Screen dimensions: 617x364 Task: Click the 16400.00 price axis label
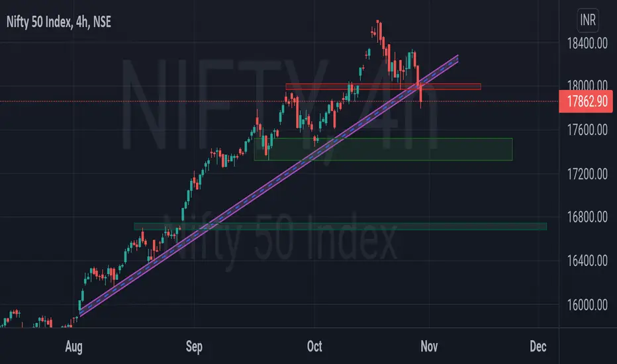click(x=587, y=261)
